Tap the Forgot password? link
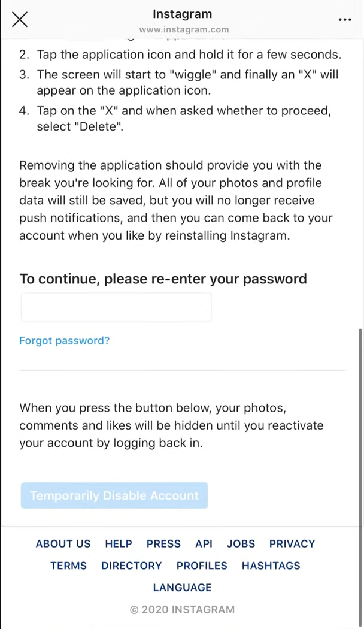 click(x=65, y=341)
